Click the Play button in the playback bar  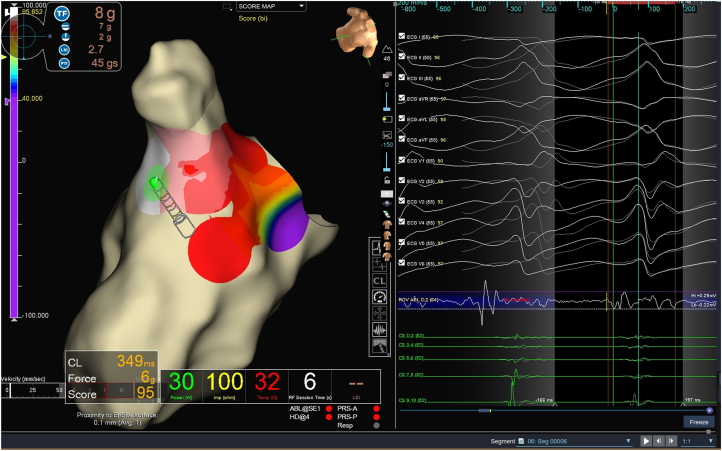646,441
